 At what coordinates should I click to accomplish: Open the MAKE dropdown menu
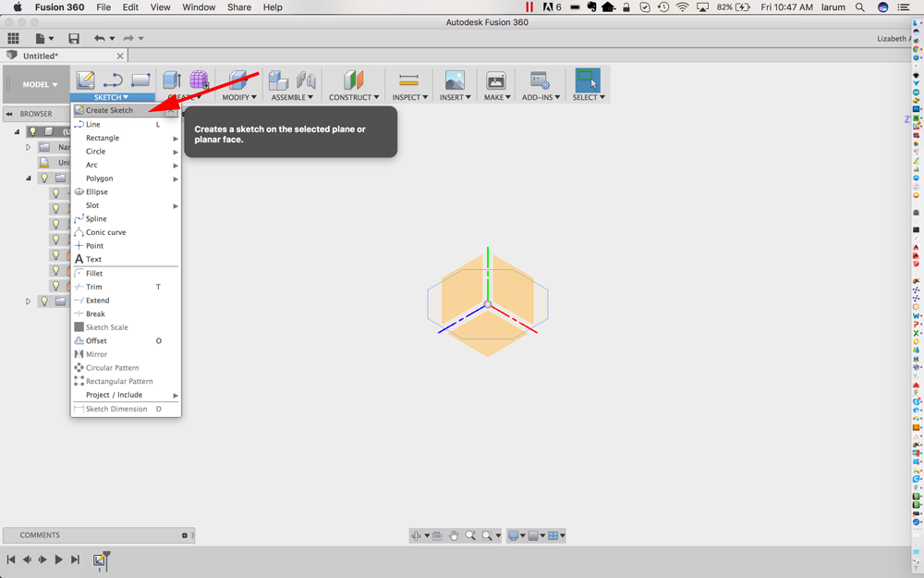coord(497,97)
